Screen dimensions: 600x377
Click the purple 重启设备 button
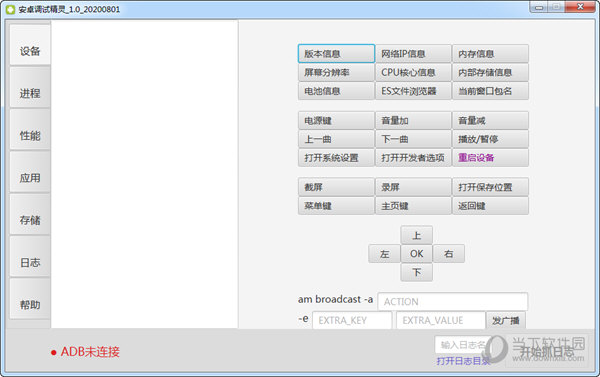(491, 158)
